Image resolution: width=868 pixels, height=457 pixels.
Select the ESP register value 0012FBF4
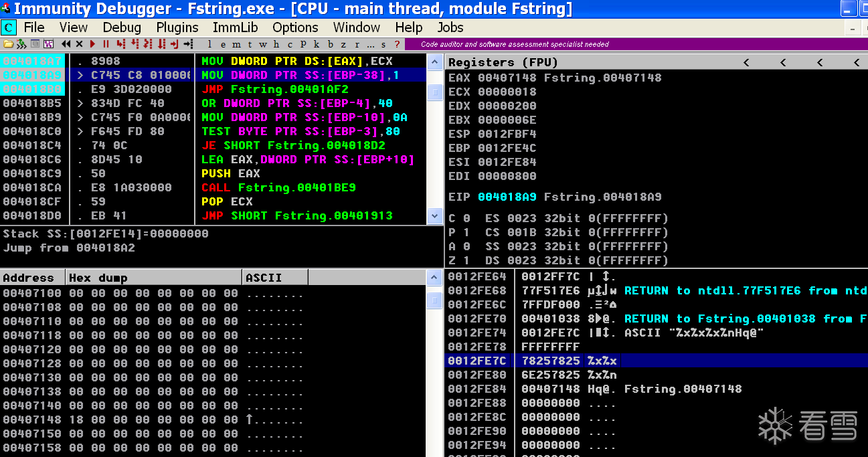coord(507,134)
